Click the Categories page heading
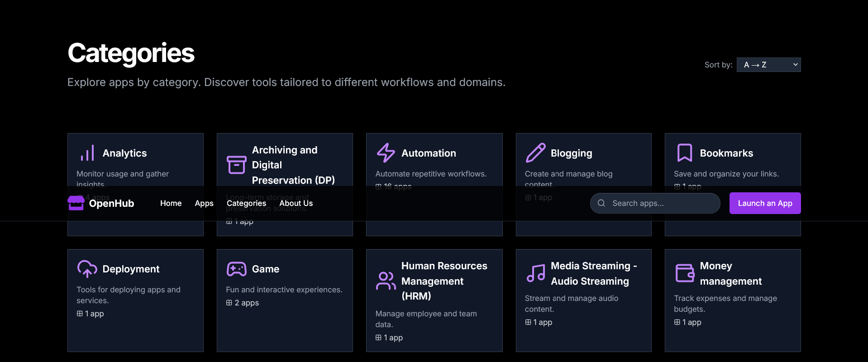The image size is (868, 362). [x=131, y=53]
